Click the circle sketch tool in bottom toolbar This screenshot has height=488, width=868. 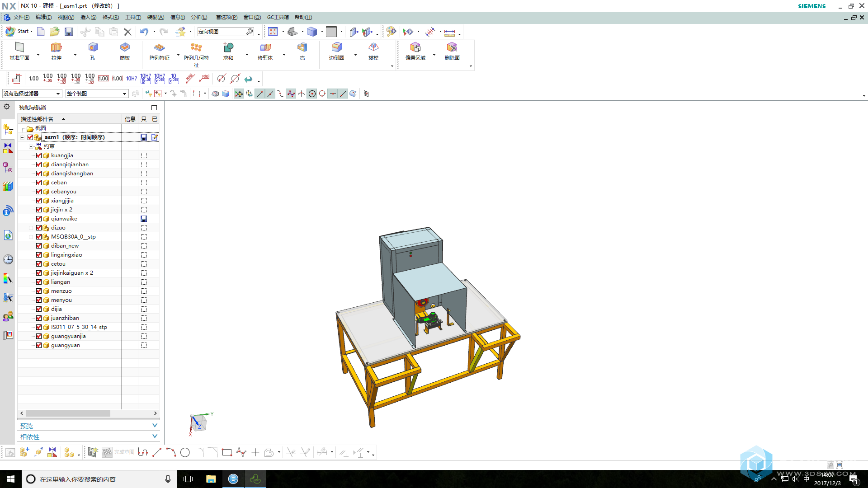(x=185, y=452)
